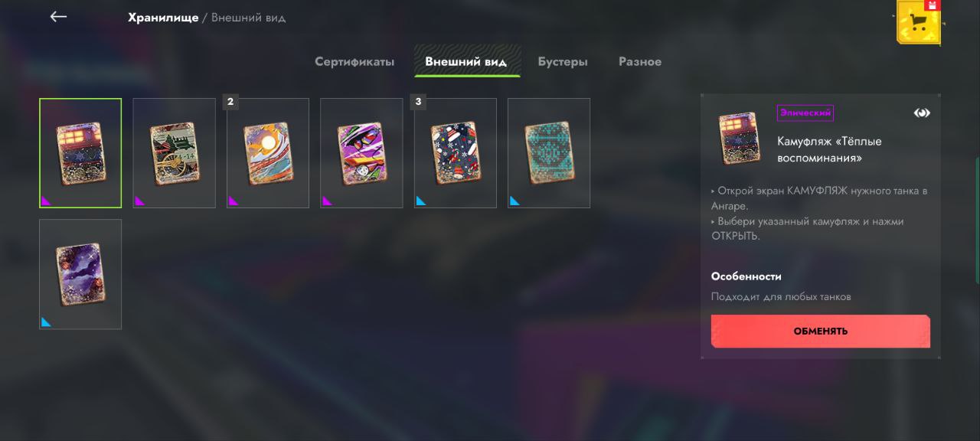The width and height of the screenshot is (980, 441).
Task: Select the purple comic style camouflage card
Action: (361, 153)
